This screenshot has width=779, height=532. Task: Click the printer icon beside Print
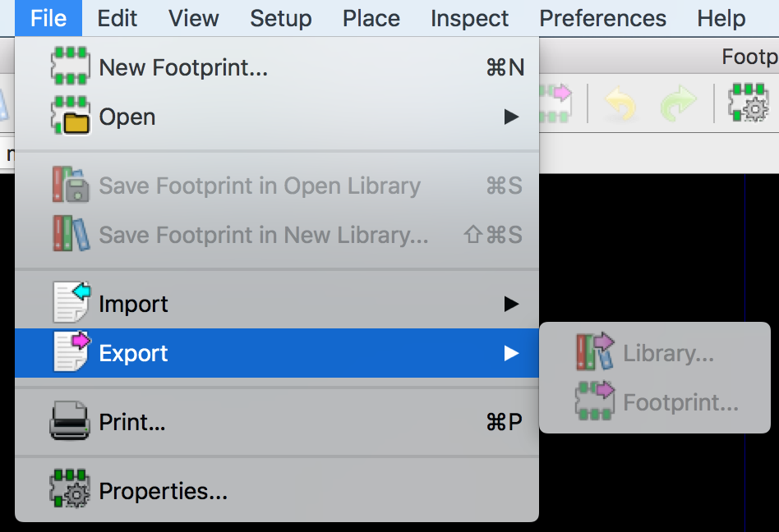coord(70,422)
